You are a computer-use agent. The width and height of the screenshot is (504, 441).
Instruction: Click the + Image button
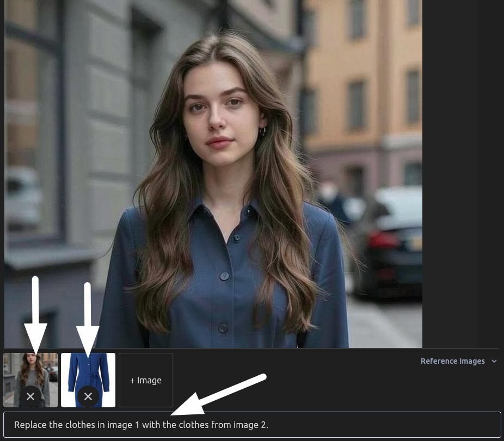[x=146, y=380]
